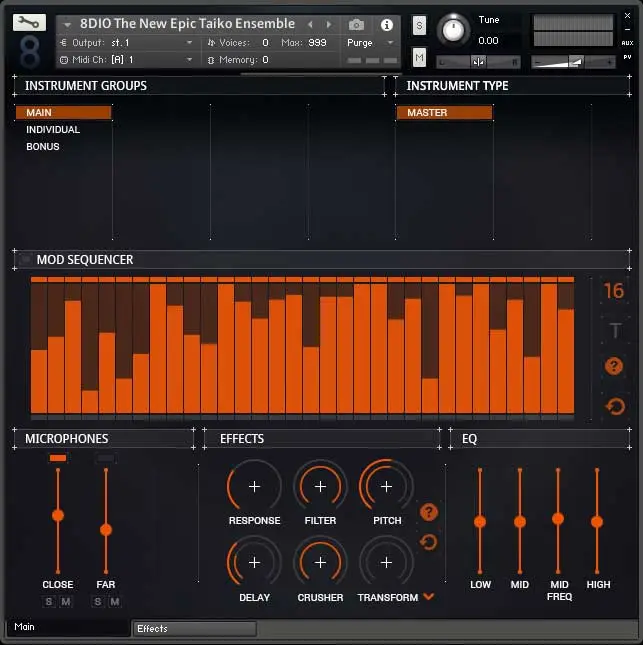The width and height of the screenshot is (643, 645).
Task: Click the PV button in the header
Action: (627, 57)
